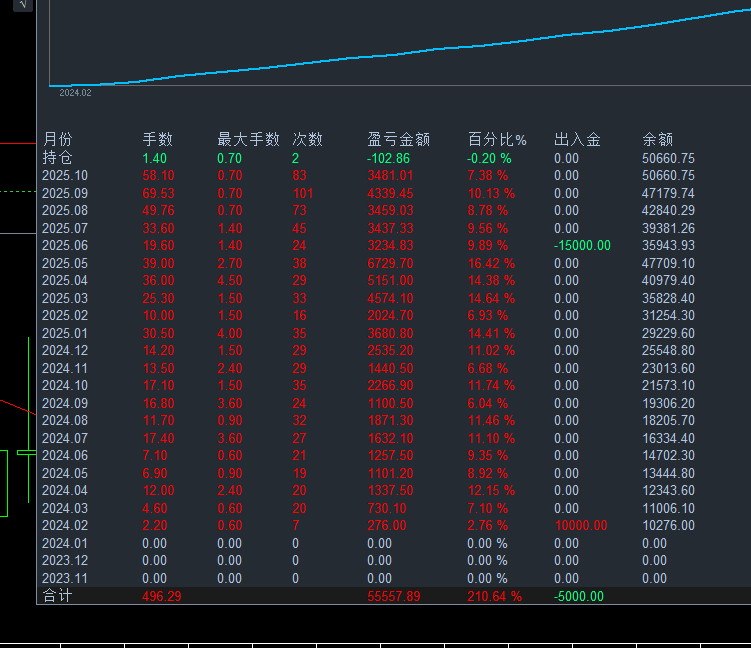Click the 余额 column header
751x648 pixels.
(658, 139)
